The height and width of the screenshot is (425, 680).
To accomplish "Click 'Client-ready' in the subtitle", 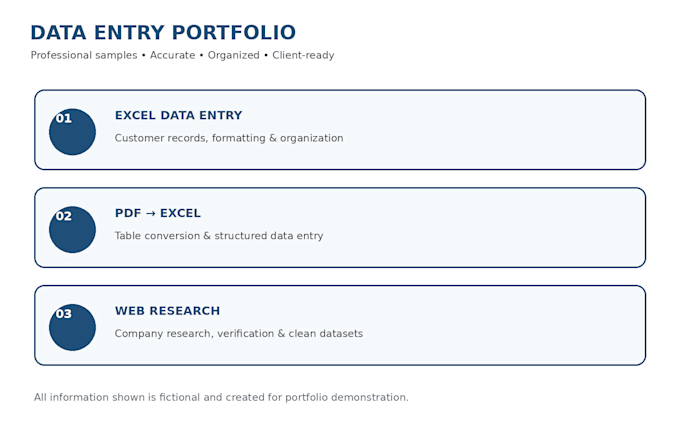I will tap(303, 56).
